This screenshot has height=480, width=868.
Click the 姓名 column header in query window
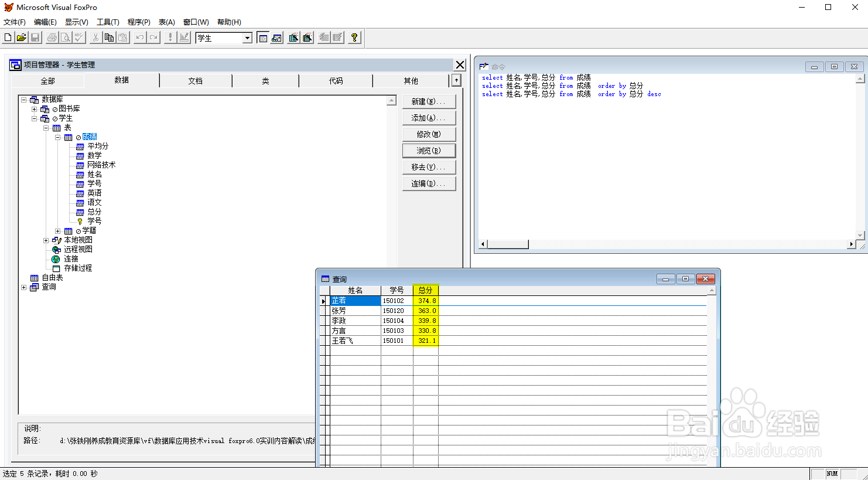coord(356,290)
